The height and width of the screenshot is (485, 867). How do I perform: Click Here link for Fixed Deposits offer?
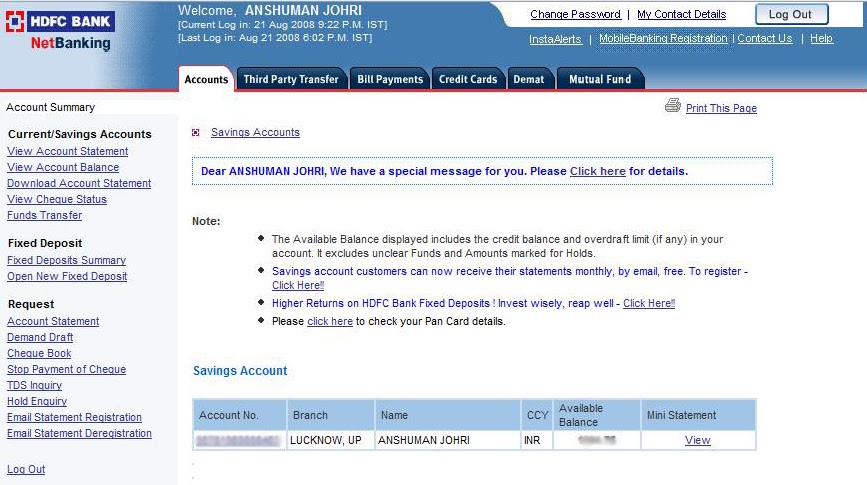click(649, 303)
